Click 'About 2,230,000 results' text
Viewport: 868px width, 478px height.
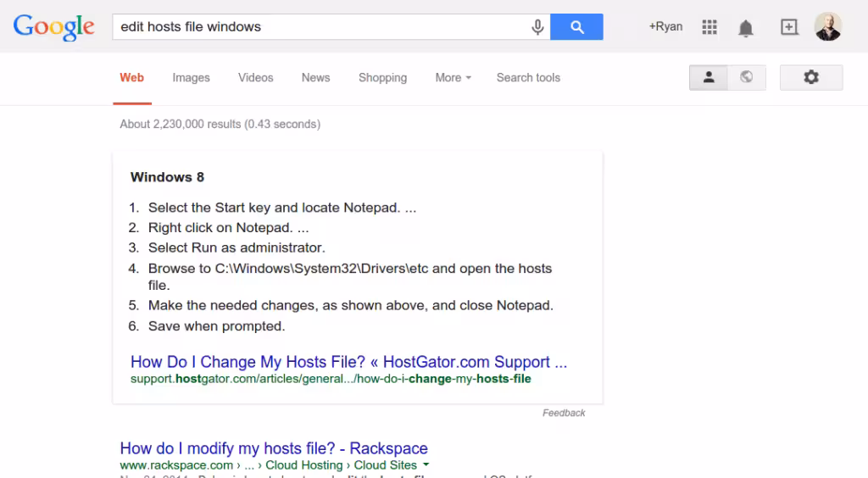tap(220, 124)
